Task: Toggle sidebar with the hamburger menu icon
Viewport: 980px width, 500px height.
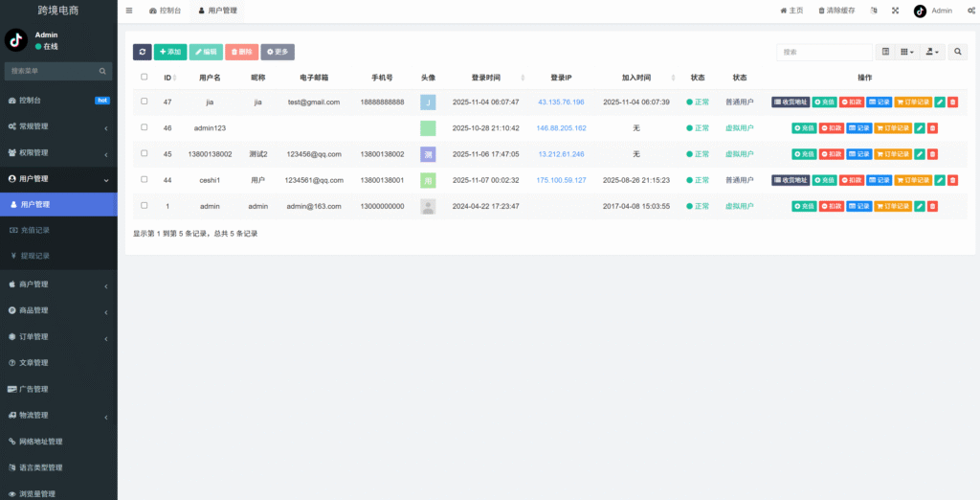Action: [129, 11]
